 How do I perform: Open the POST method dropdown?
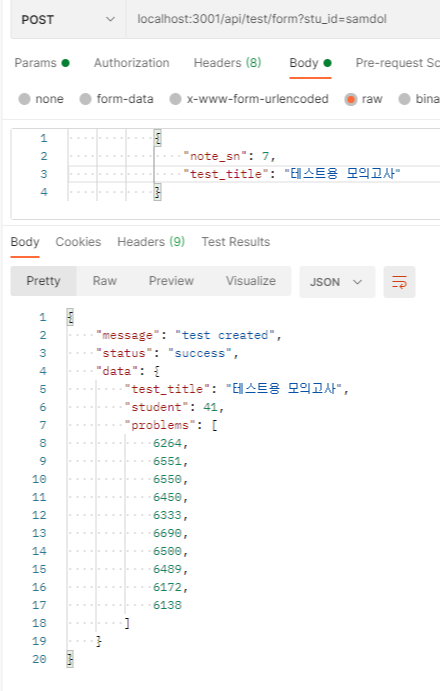click(68, 19)
